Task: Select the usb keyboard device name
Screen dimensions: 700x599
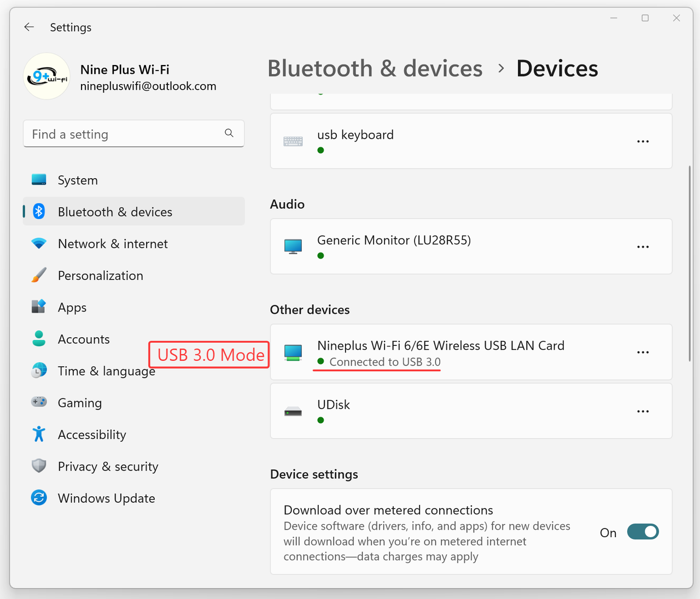Action: tap(355, 135)
